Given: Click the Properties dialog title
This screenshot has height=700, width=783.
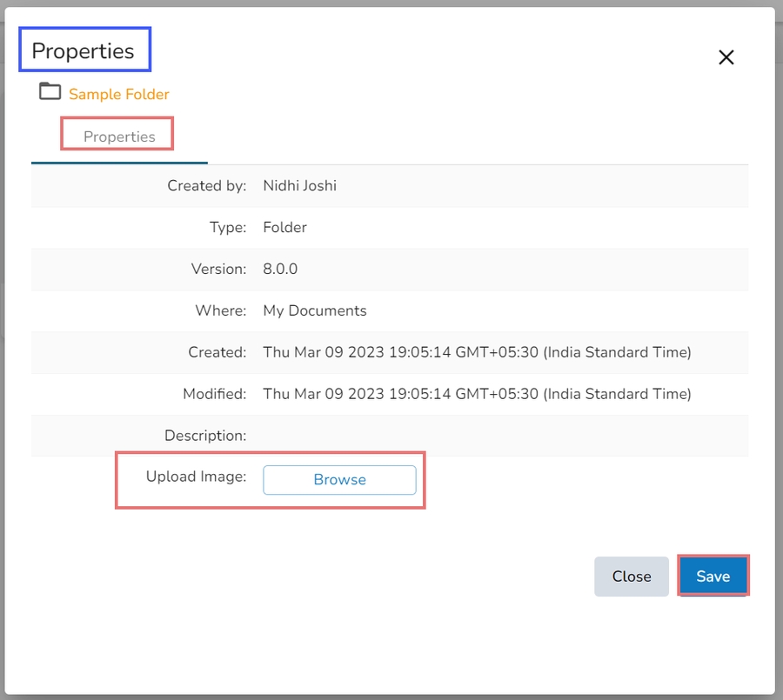Looking at the screenshot, I should coord(83,51).
